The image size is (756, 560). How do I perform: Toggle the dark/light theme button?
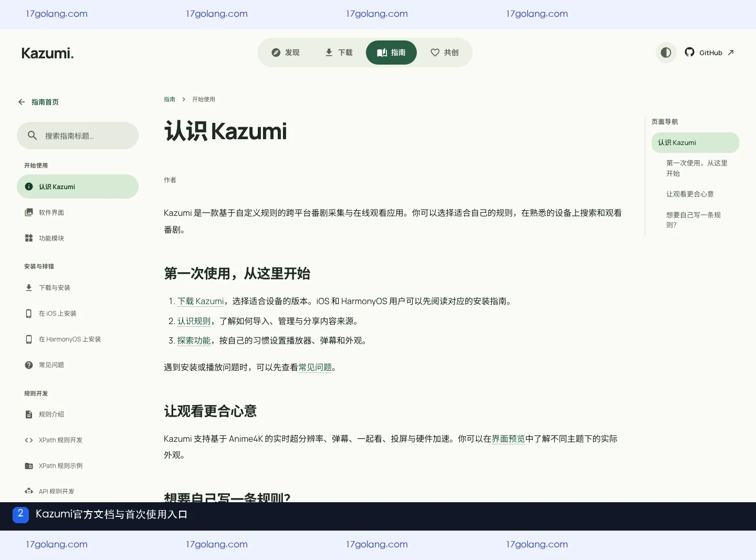pos(666,53)
